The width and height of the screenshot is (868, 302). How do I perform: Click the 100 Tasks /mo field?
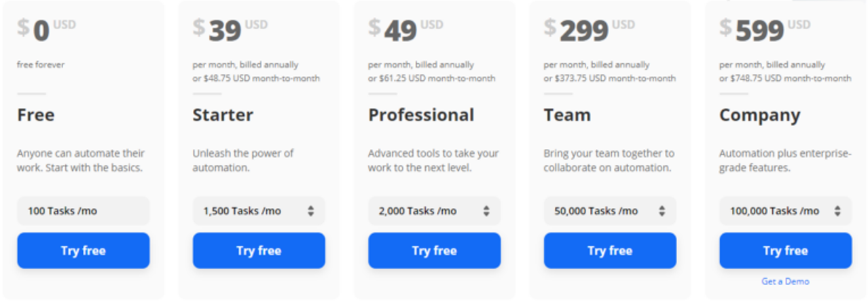click(83, 211)
